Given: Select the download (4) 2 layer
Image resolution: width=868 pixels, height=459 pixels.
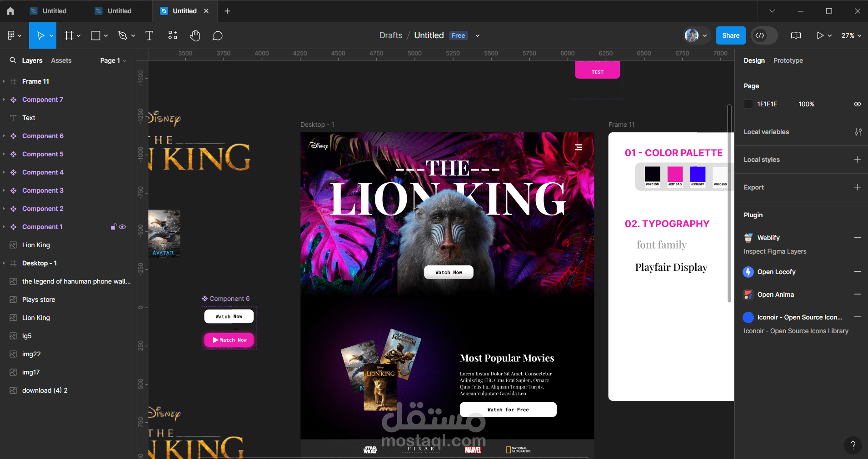Looking at the screenshot, I should click(x=68, y=390).
